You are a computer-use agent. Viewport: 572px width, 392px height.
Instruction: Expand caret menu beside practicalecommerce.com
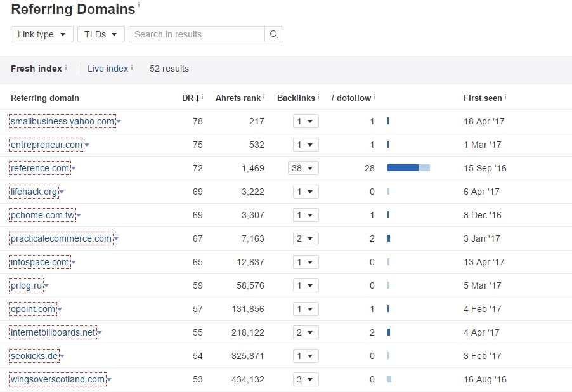[x=116, y=239]
